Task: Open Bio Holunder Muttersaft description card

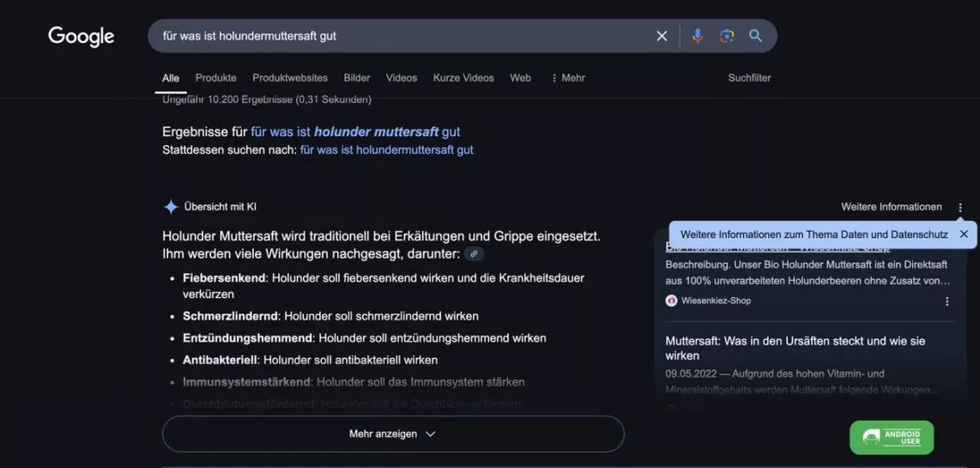Action: 808,273
